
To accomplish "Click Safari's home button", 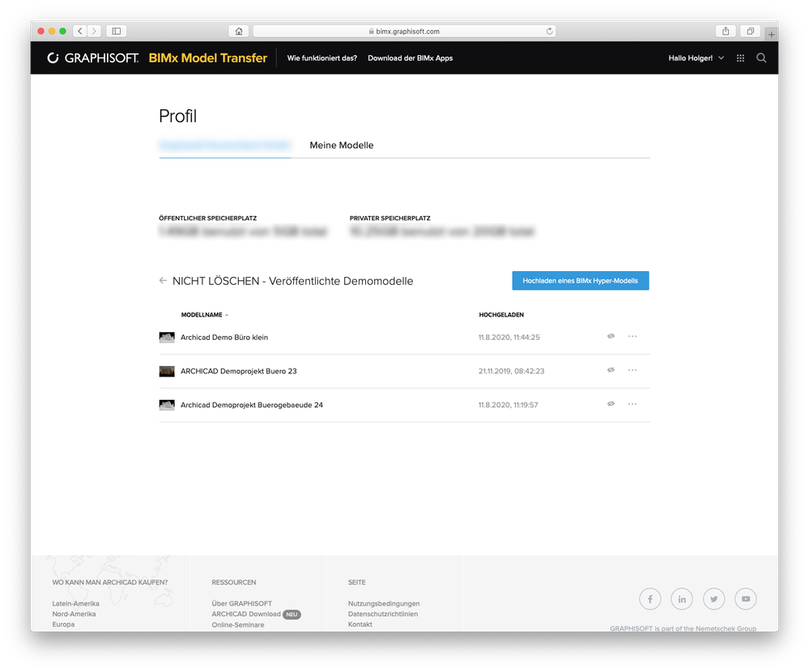I will point(238,31).
